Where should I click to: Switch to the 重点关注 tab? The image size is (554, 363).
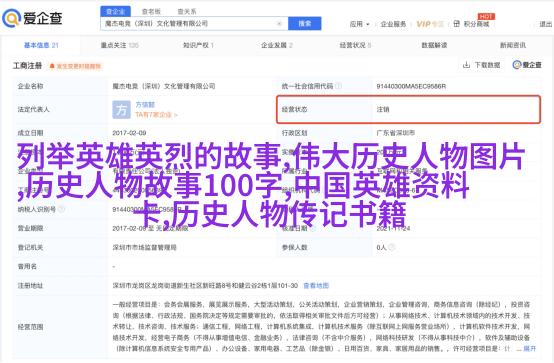click(120, 45)
